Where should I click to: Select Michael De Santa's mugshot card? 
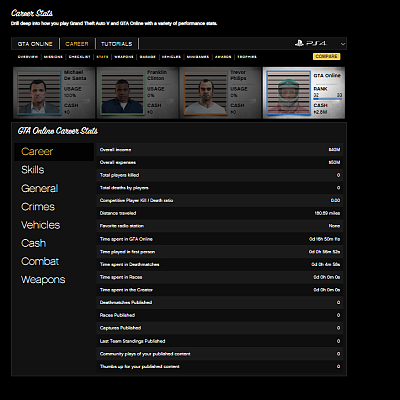[x=54, y=93]
